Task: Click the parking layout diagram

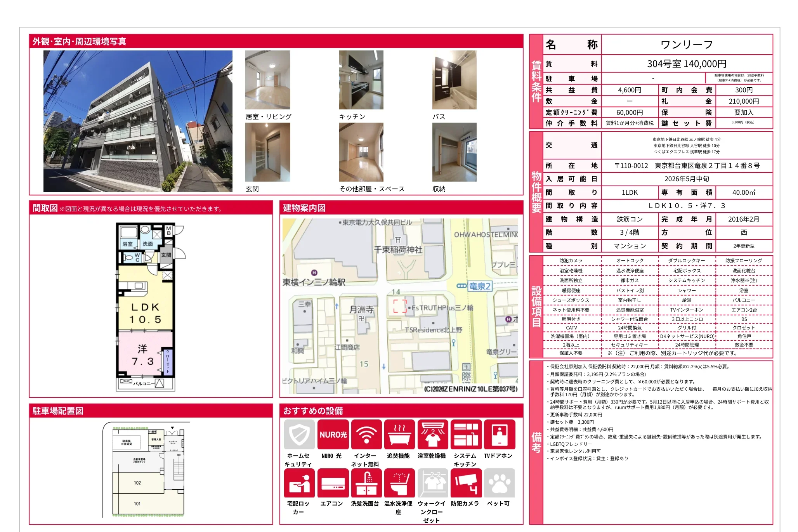Action: pos(147,470)
